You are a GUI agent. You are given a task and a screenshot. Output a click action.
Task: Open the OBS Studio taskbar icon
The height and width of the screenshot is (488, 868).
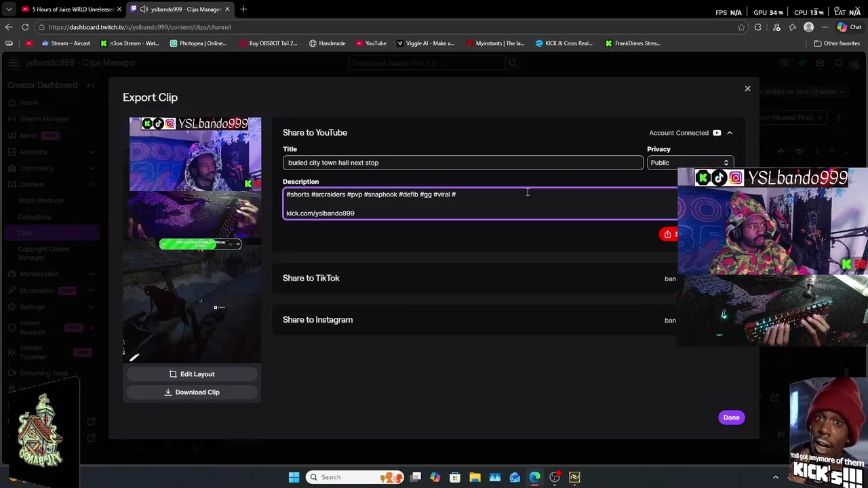point(555,477)
